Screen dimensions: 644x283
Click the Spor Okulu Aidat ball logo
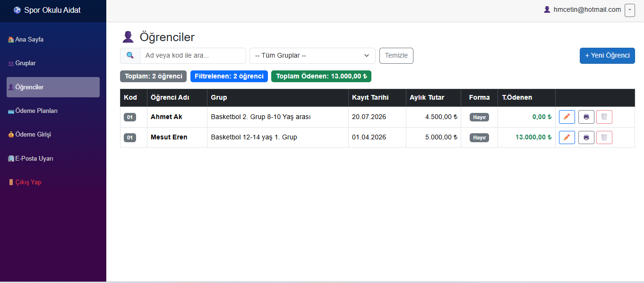[x=17, y=10]
